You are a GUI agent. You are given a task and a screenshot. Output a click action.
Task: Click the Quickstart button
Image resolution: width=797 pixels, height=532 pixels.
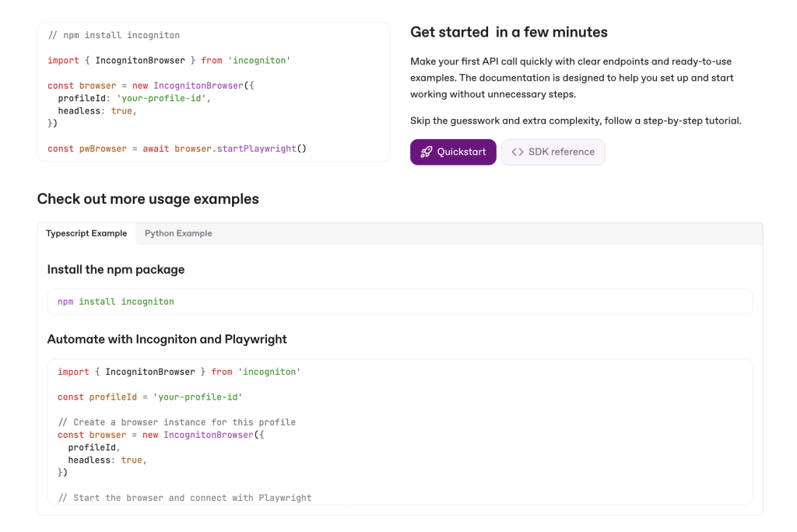point(453,152)
